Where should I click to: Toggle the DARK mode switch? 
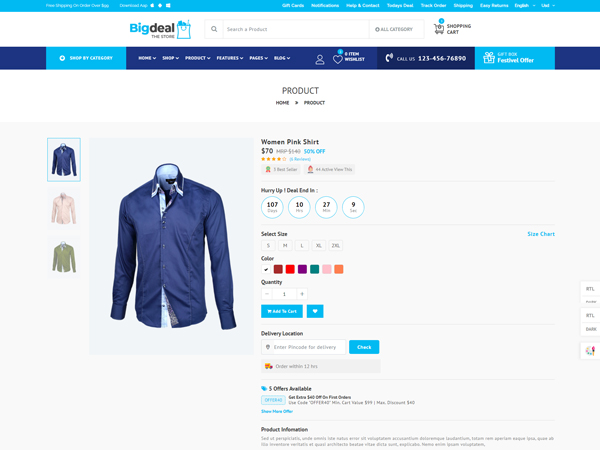(591, 329)
